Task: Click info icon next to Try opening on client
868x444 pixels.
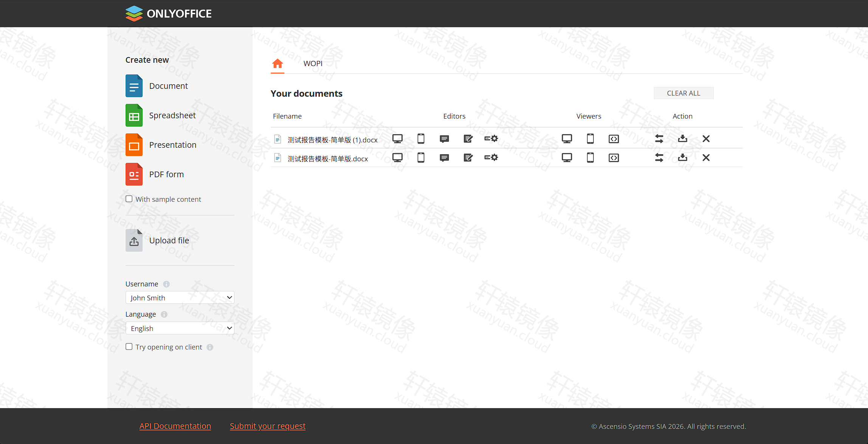Action: [x=210, y=347]
